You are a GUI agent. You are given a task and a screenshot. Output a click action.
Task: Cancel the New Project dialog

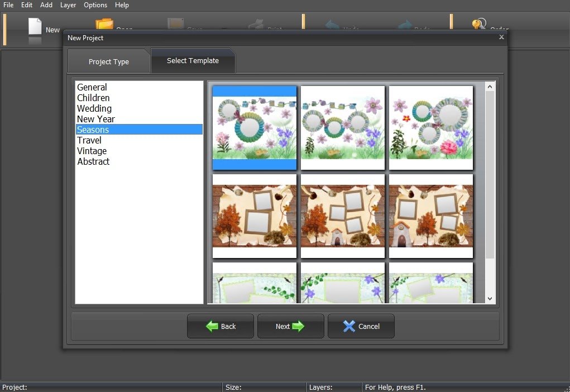pos(361,326)
